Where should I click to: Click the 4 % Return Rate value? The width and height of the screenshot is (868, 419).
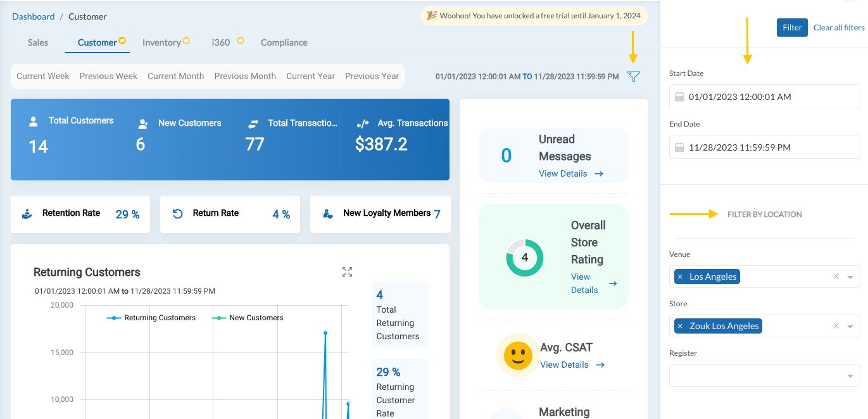pyautogui.click(x=281, y=215)
